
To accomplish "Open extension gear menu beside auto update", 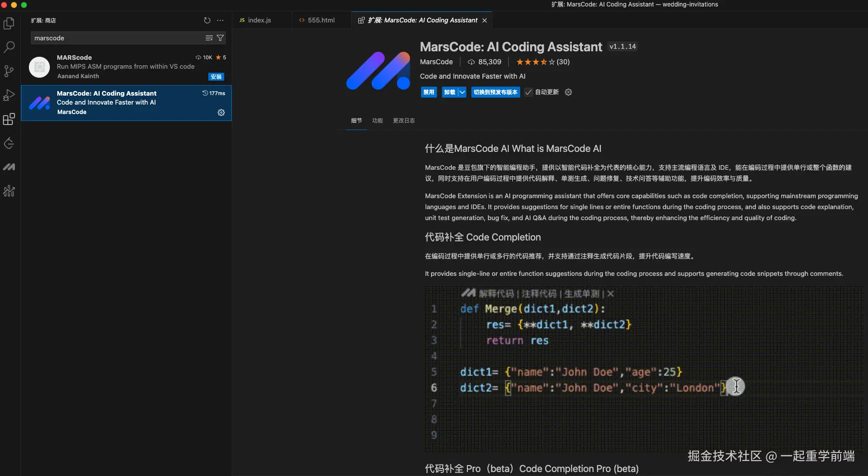I will (x=569, y=92).
